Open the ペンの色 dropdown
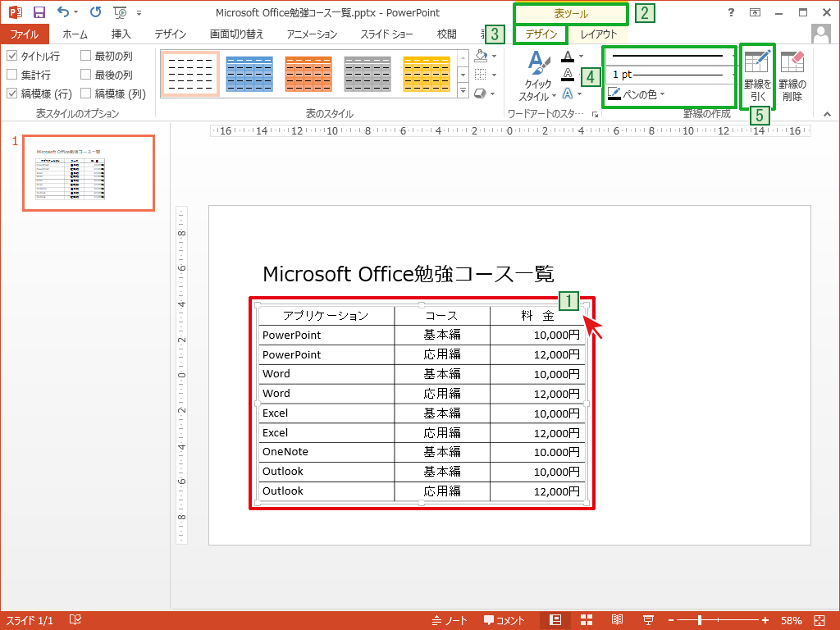 point(637,94)
